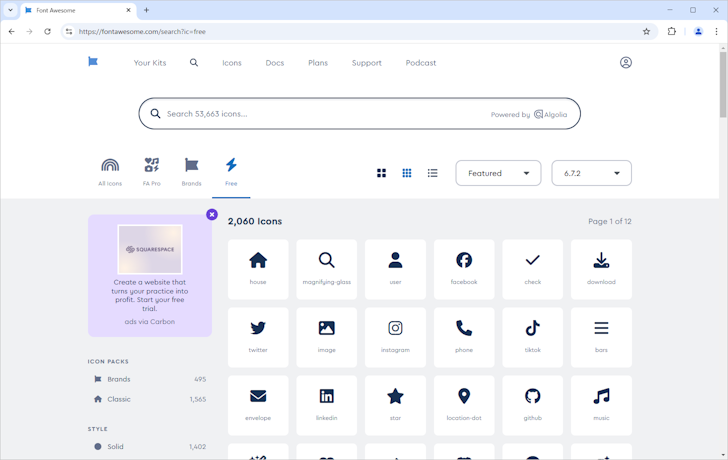The image size is (728, 460).
Task: Click the github icon tile
Action: pos(532,405)
